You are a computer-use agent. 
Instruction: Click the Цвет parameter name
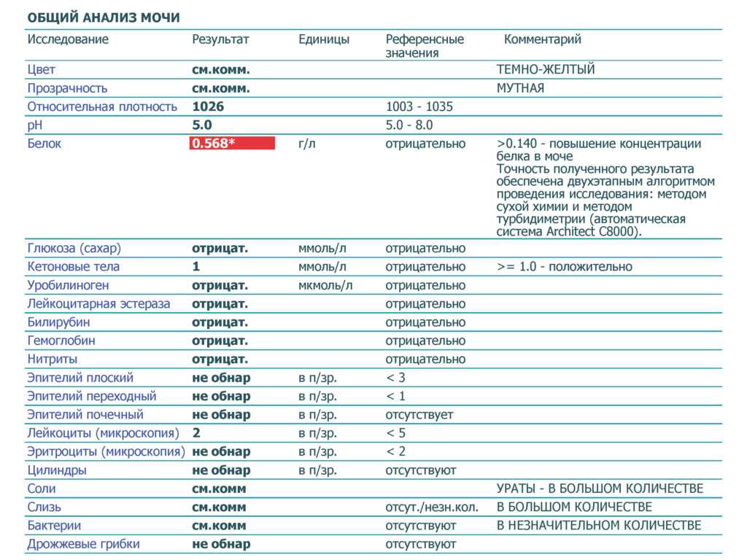point(41,69)
